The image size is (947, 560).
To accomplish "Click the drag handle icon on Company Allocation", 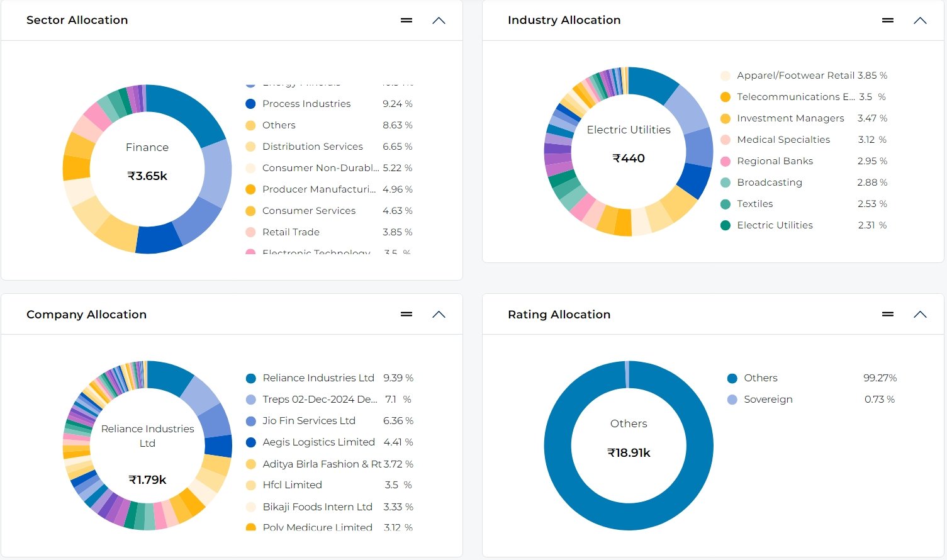I will (406, 314).
